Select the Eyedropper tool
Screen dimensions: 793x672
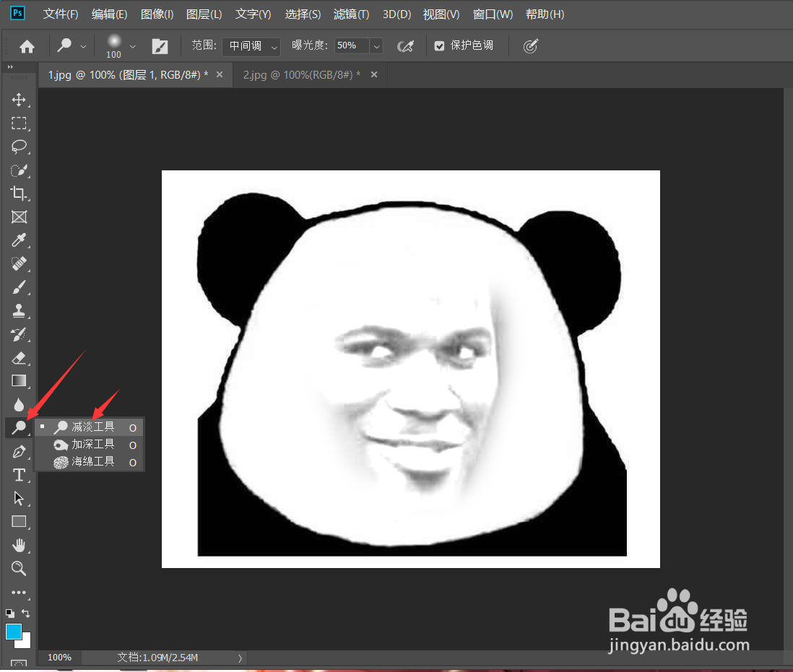pyautogui.click(x=19, y=240)
